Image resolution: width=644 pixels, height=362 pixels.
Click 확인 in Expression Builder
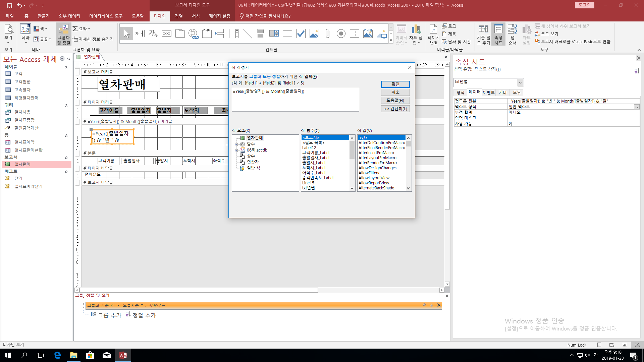395,84
